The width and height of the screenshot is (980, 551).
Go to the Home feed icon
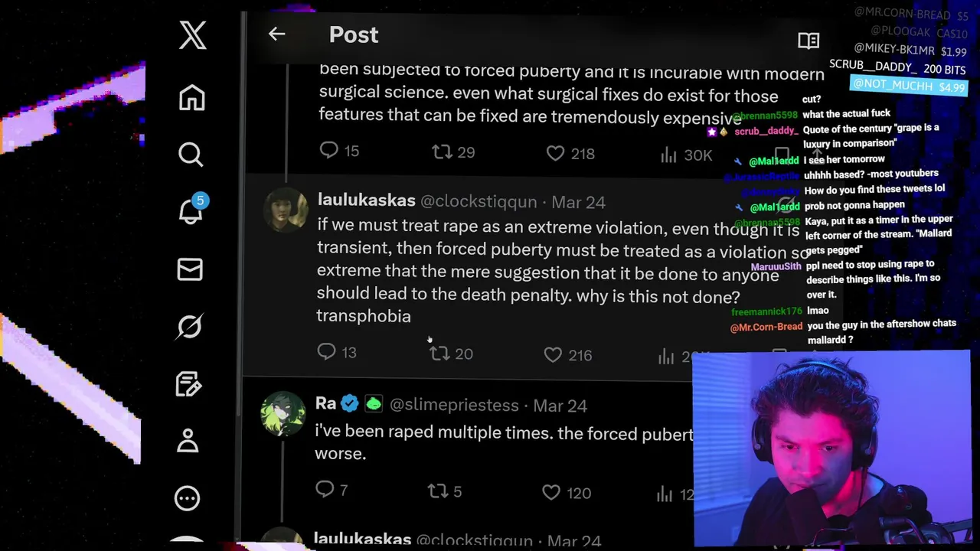[x=191, y=98]
